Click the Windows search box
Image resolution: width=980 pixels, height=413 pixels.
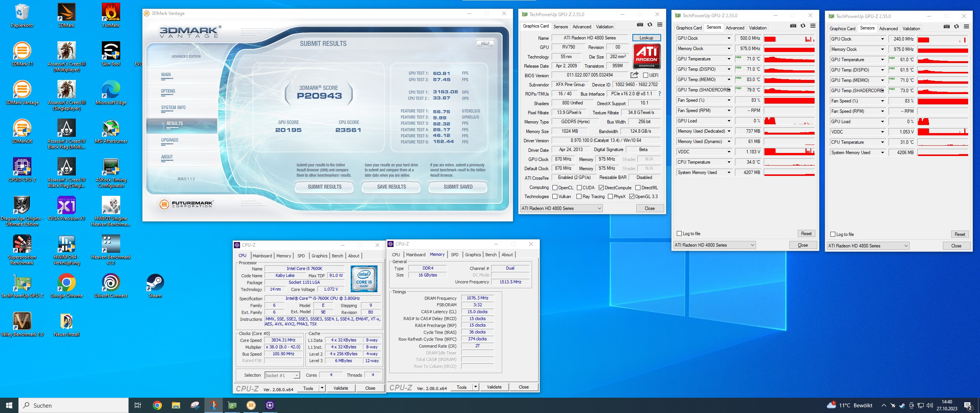[73, 405]
